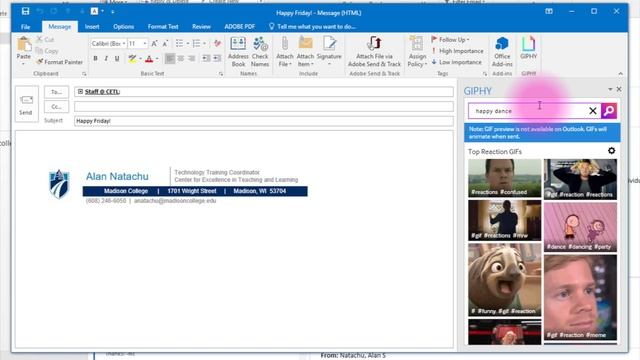Click the purple GIPHY search magnifier button
The height and width of the screenshot is (360, 640).
[x=609, y=111]
